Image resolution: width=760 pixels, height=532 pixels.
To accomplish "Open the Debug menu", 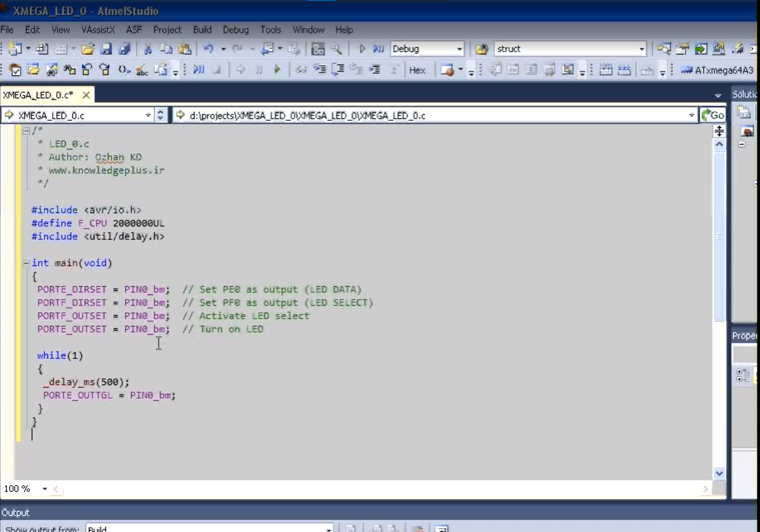I will pyautogui.click(x=236, y=30).
